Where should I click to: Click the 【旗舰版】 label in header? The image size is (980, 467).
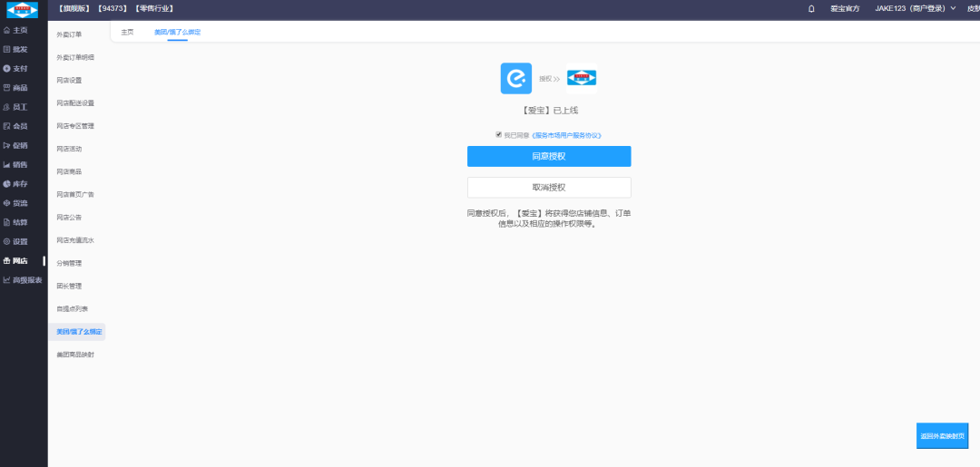[73, 9]
